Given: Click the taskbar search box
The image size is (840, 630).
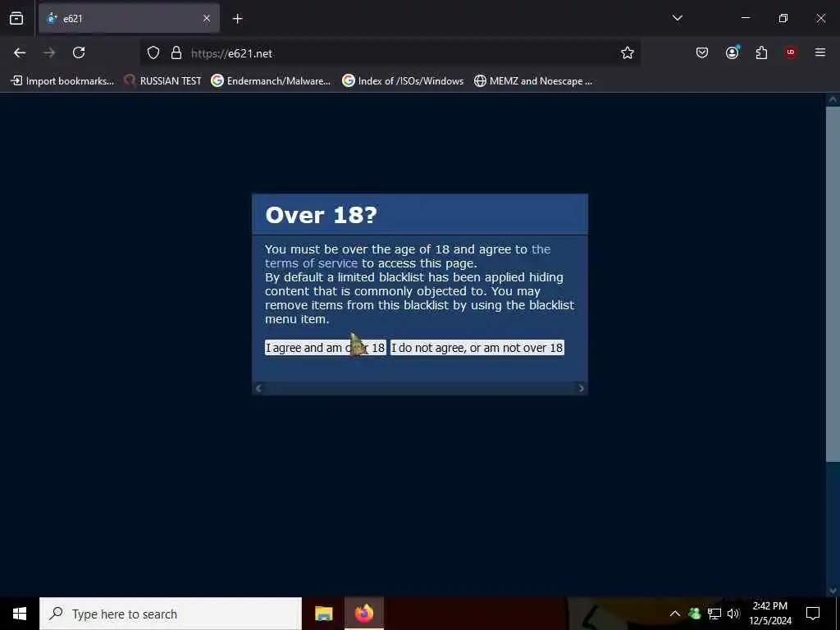Looking at the screenshot, I should click(171, 614).
